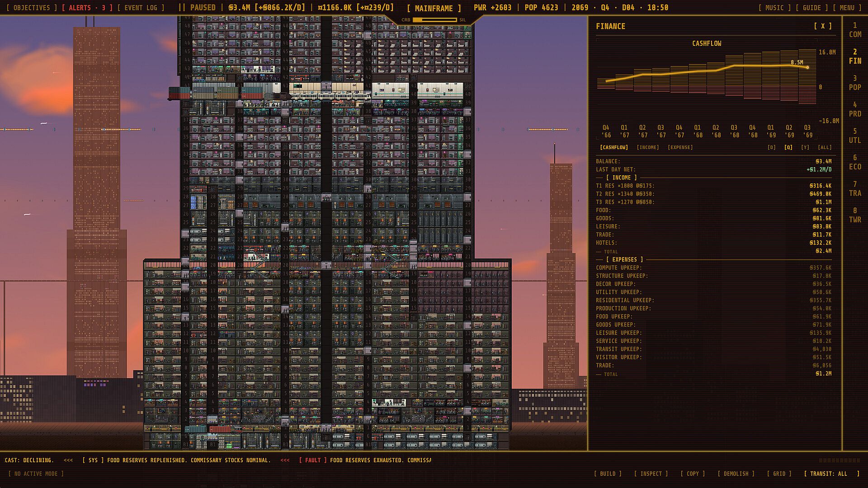
Task: Open the Mainframe panel
Action: [434, 8]
